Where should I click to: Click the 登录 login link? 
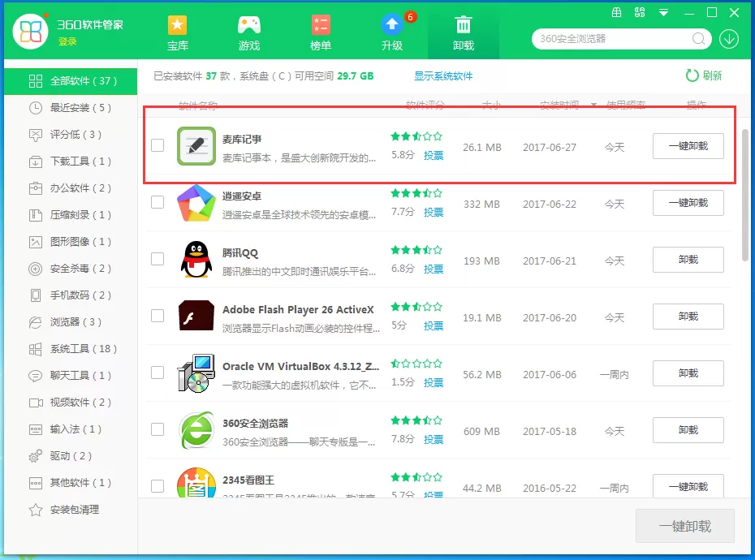67,41
